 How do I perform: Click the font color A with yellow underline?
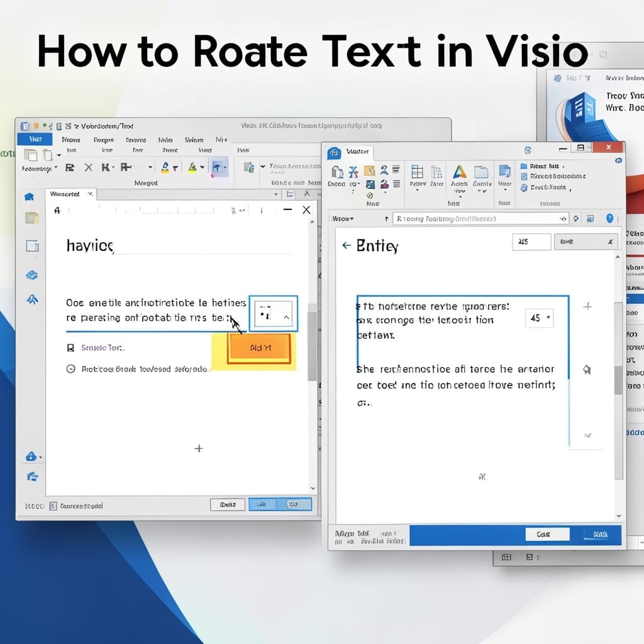coord(165,167)
